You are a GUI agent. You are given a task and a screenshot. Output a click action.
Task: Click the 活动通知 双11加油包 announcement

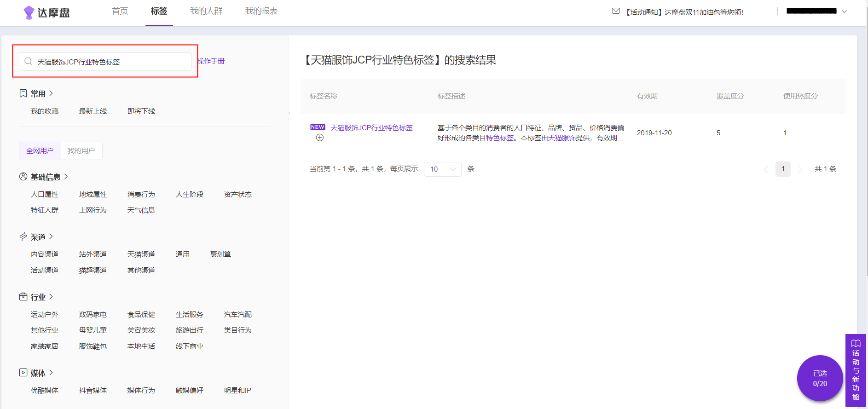[x=684, y=12]
